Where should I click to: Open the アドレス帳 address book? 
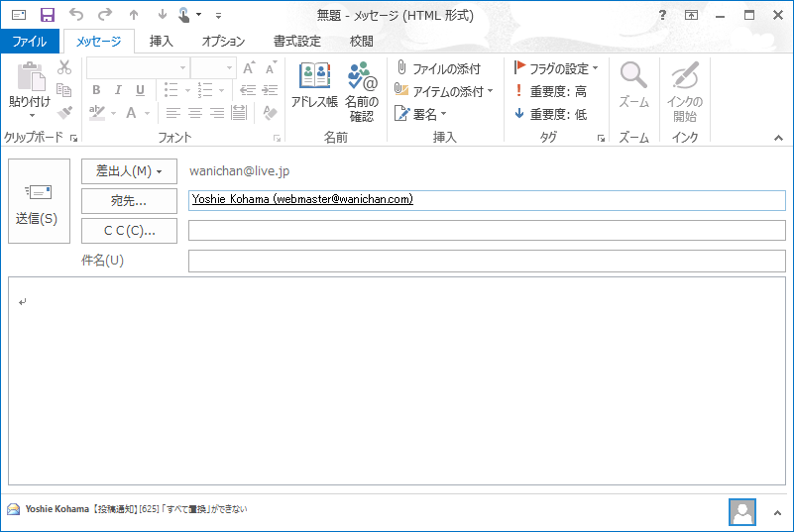(314, 84)
